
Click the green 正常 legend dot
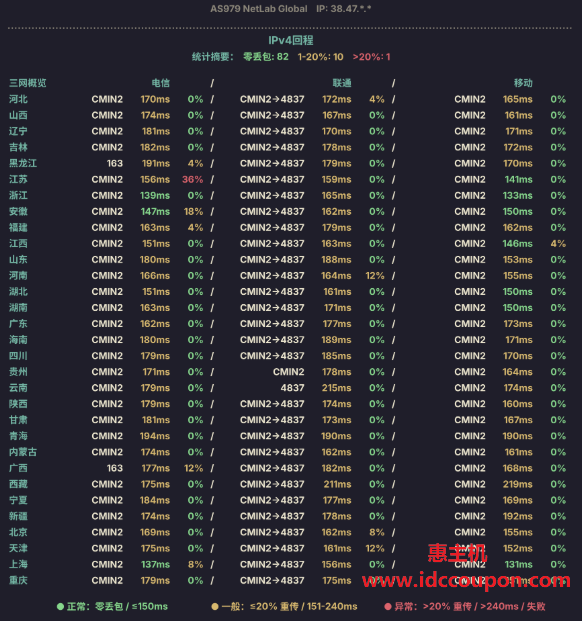pyautogui.click(x=60, y=606)
